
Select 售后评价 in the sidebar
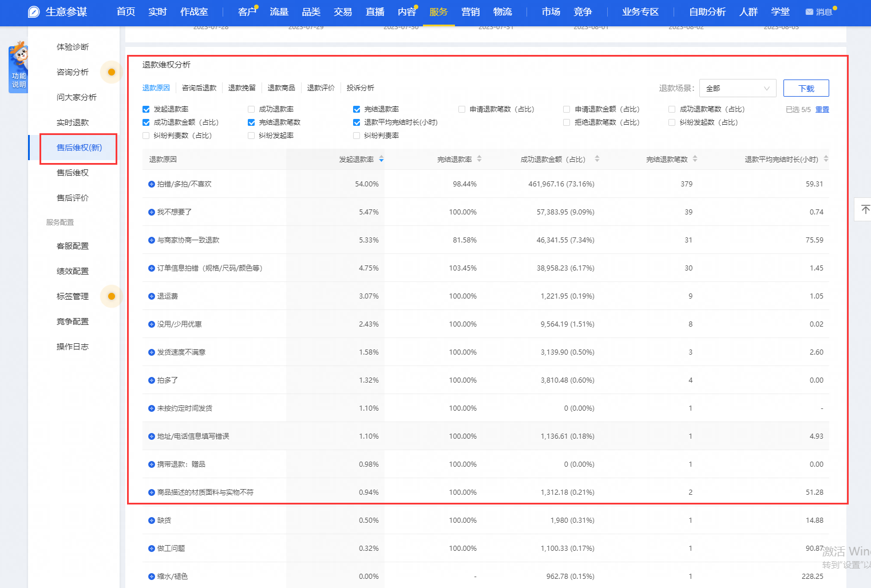[73, 198]
